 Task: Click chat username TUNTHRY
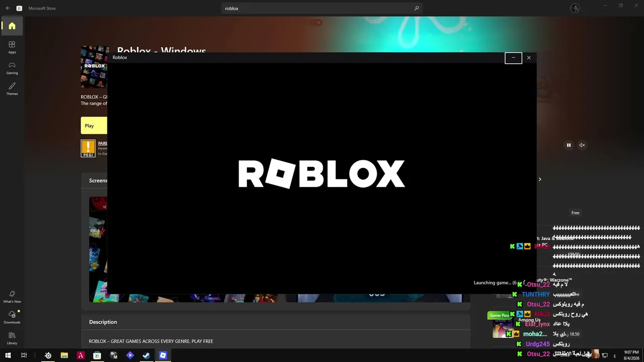point(536,295)
